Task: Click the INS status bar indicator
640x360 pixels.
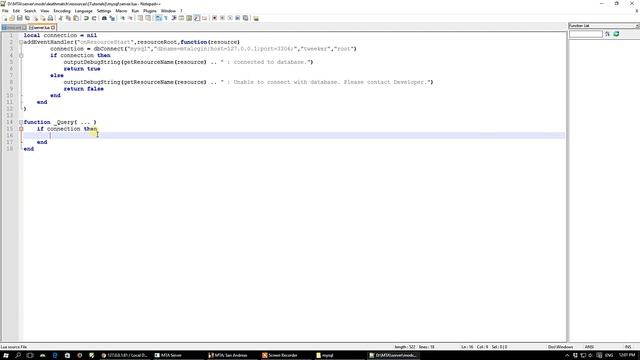Action: coord(628,347)
